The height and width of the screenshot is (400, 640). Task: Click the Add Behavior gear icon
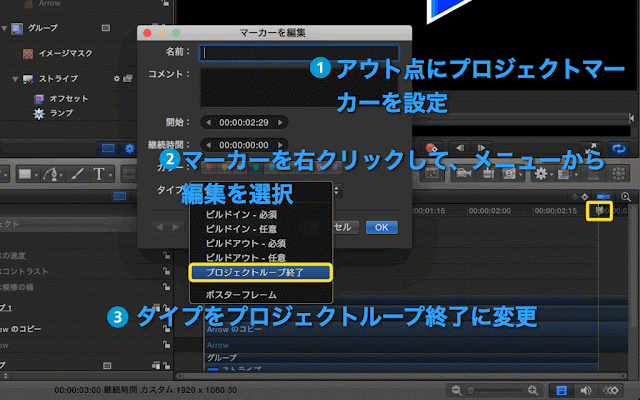540,174
